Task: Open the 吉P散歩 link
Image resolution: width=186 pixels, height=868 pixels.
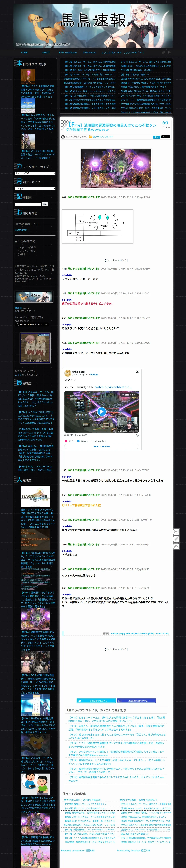Action: [21, 255]
